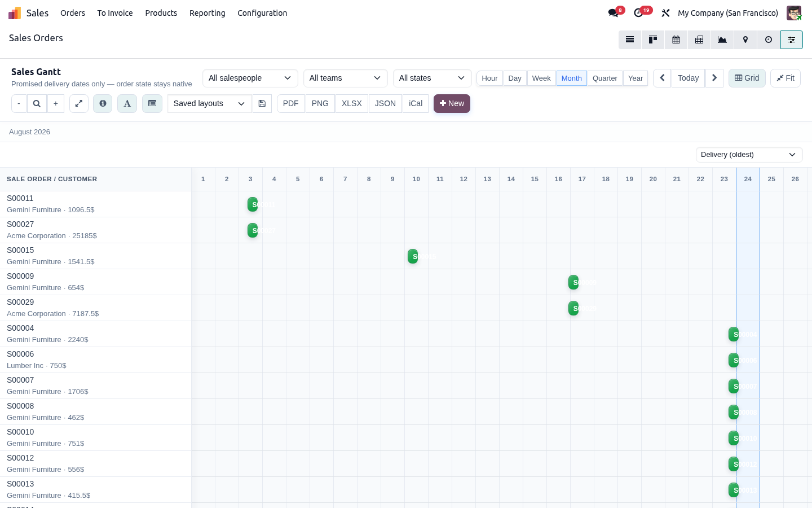
Task: Open calendar view icon
Action: 676,40
